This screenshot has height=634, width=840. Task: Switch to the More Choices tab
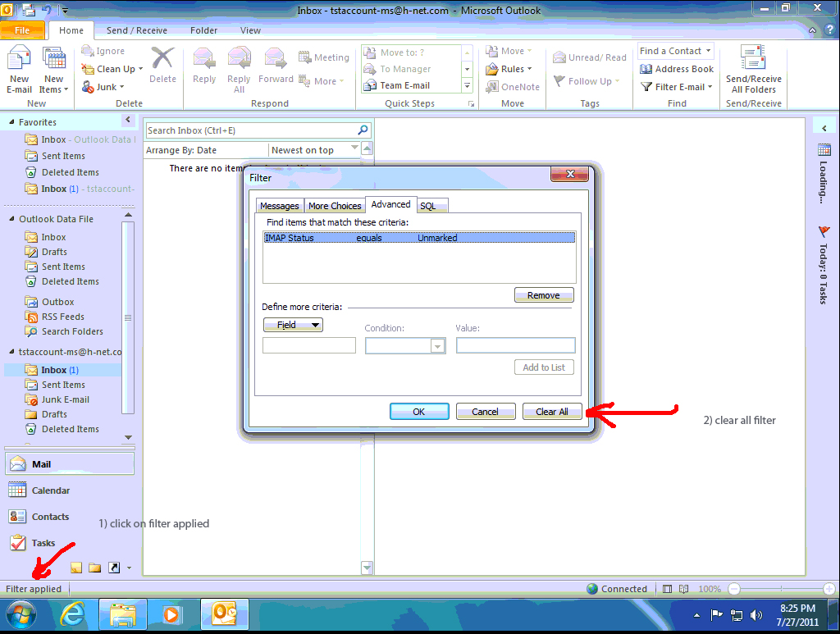tap(335, 206)
